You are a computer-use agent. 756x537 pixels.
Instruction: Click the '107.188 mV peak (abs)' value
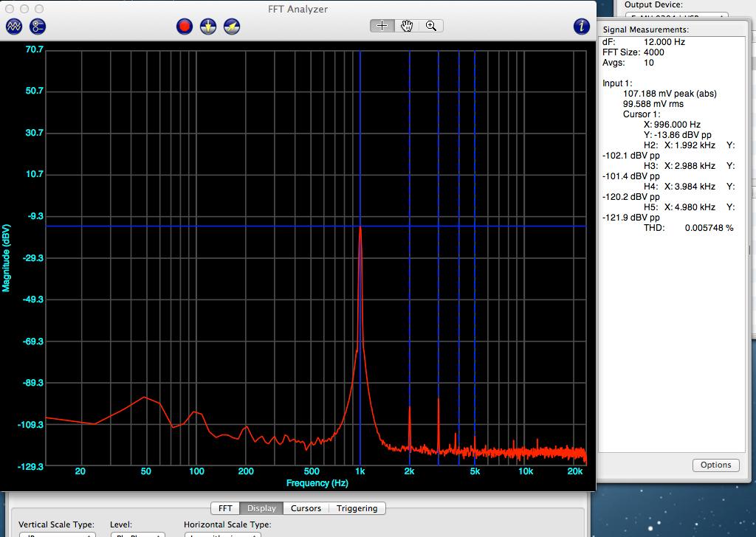(670, 94)
